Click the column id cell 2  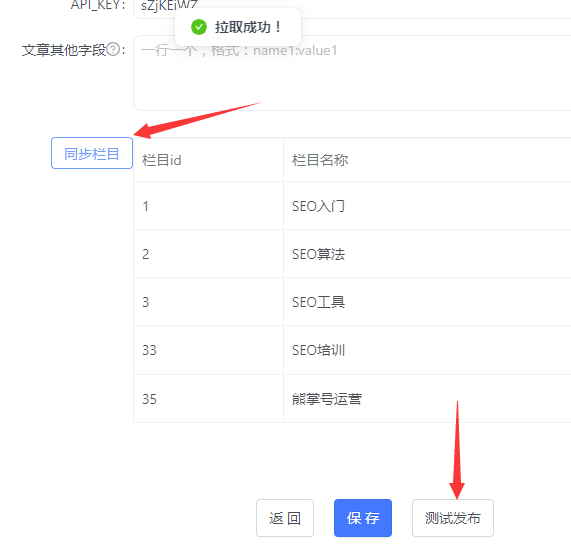coord(208,254)
